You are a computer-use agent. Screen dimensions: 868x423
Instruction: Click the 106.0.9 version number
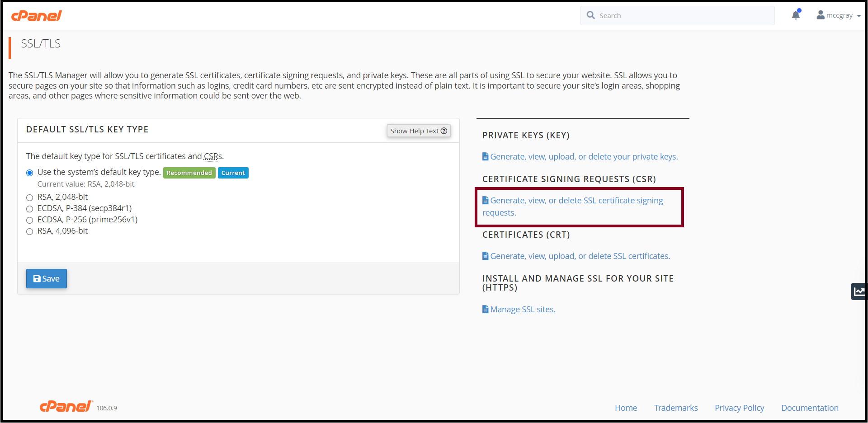click(107, 408)
